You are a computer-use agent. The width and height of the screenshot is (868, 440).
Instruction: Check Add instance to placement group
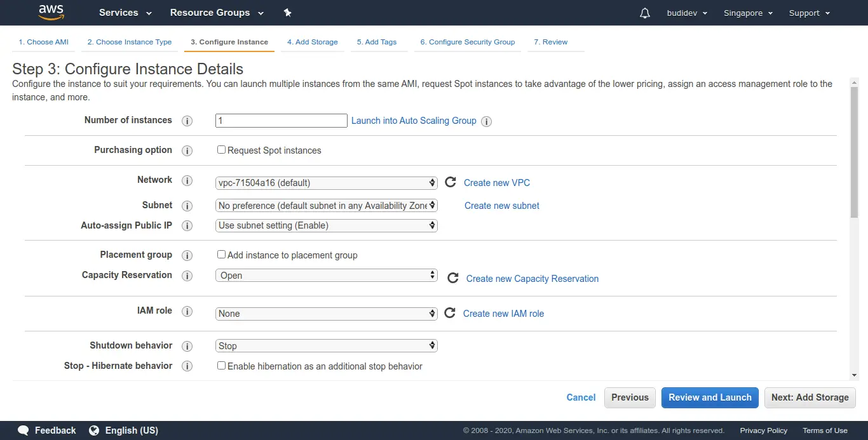click(221, 255)
